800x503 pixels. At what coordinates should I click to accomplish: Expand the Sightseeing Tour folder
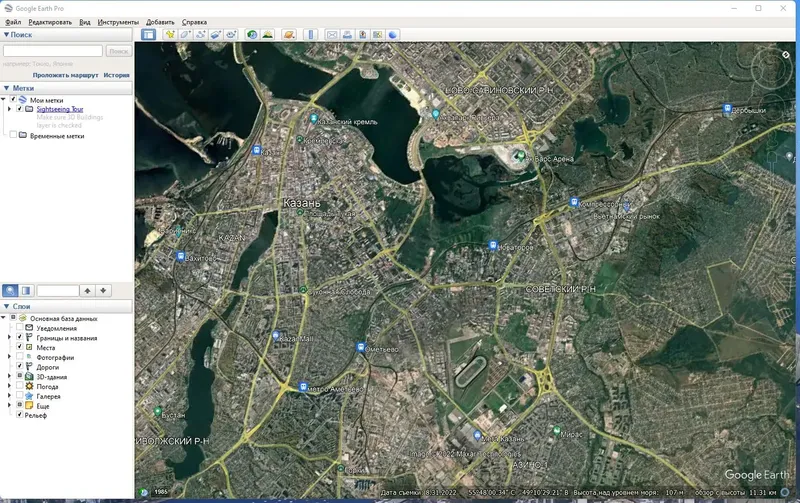point(9,109)
